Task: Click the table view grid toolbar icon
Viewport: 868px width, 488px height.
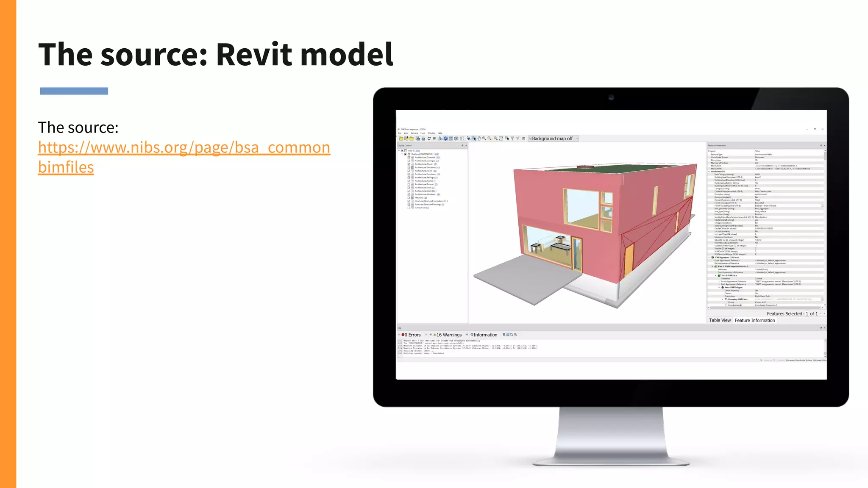Action: click(451, 139)
